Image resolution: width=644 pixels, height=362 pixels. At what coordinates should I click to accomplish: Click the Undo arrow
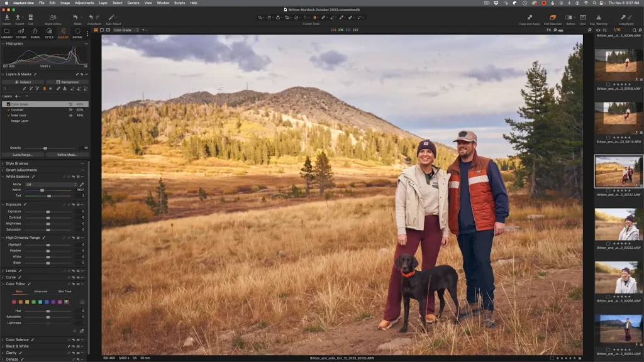[91, 18]
